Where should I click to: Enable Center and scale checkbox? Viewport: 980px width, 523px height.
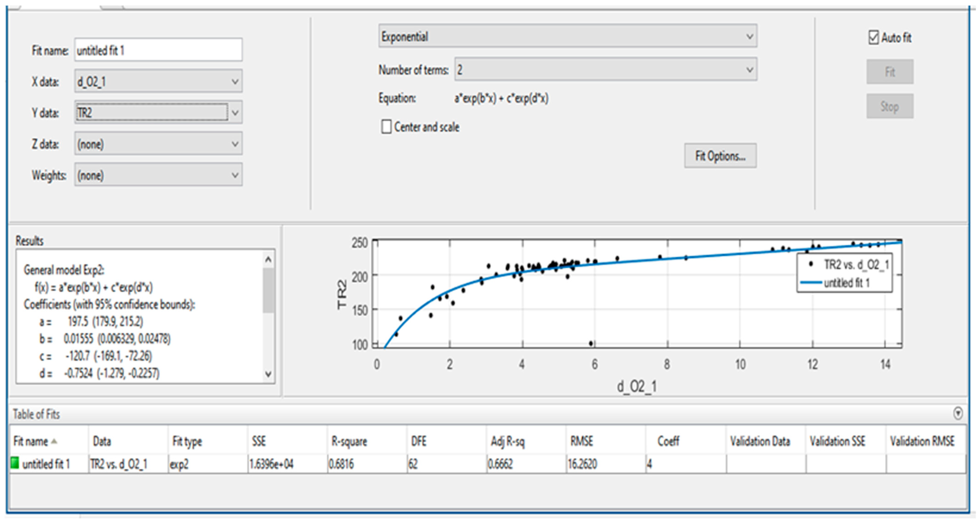(x=386, y=127)
